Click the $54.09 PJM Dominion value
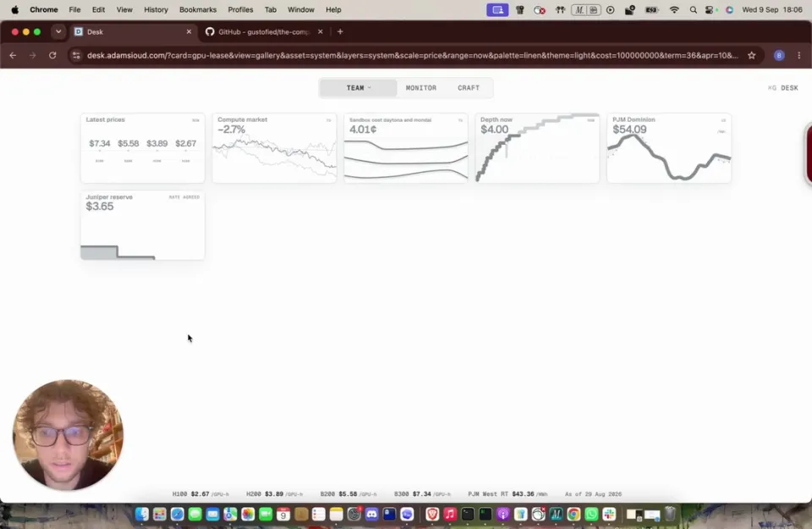The image size is (812, 529). pos(629,129)
